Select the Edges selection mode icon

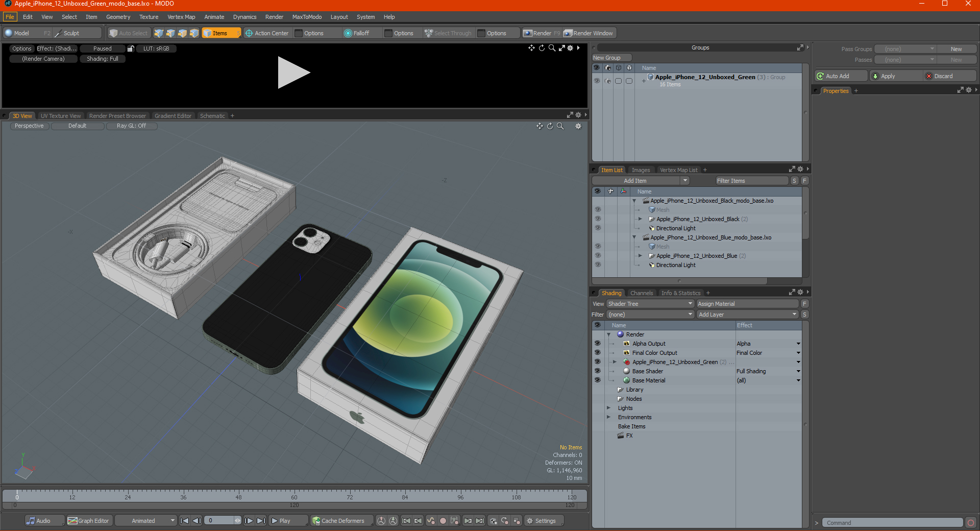(170, 33)
